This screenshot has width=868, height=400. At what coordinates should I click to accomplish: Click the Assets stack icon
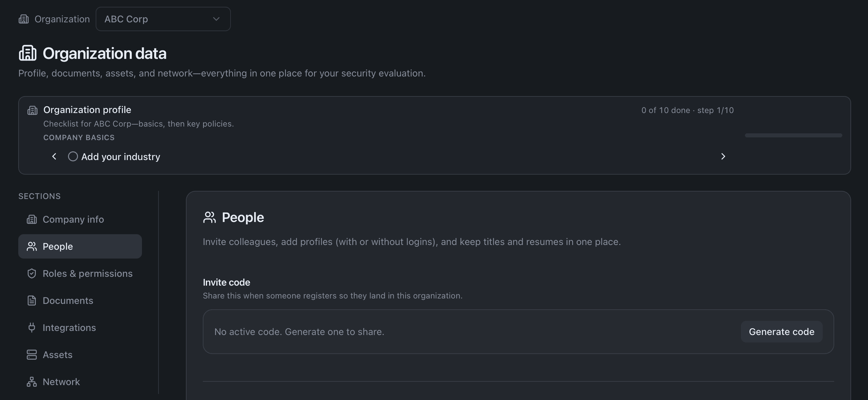pyautogui.click(x=32, y=355)
